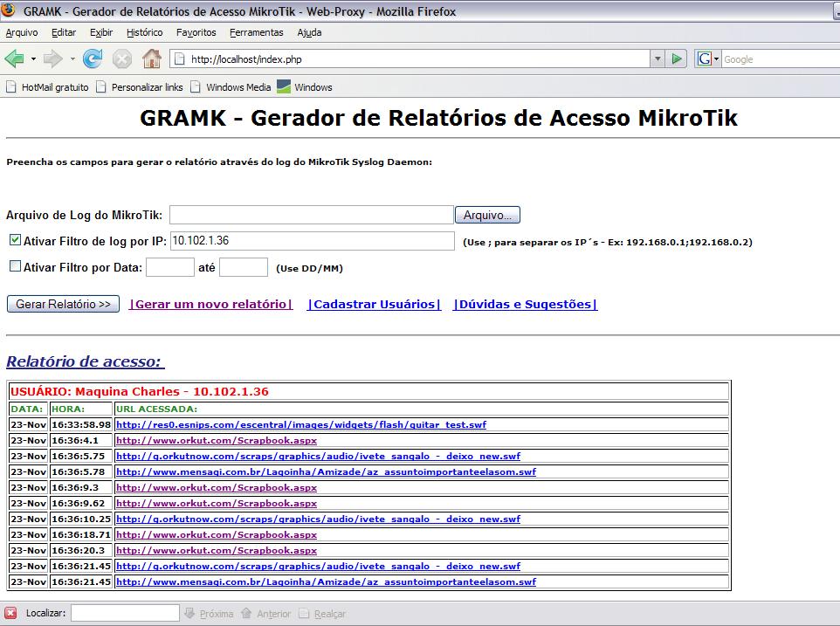This screenshot has height=626, width=840.
Task: Open the HotMail gratuito bookmark
Action: (x=47, y=87)
